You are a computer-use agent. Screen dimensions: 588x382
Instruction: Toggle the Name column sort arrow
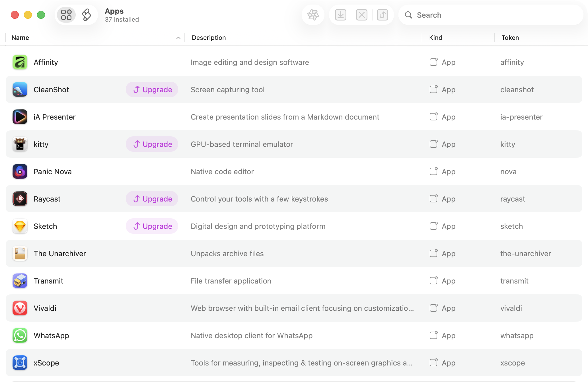tap(178, 38)
